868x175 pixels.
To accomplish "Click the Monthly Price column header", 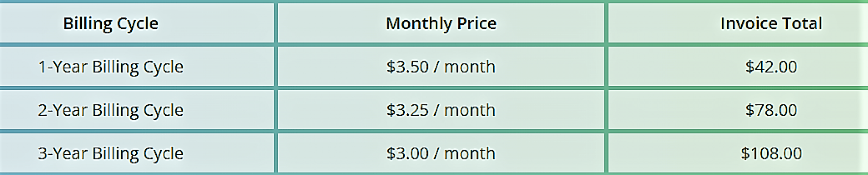I will tap(441, 23).
